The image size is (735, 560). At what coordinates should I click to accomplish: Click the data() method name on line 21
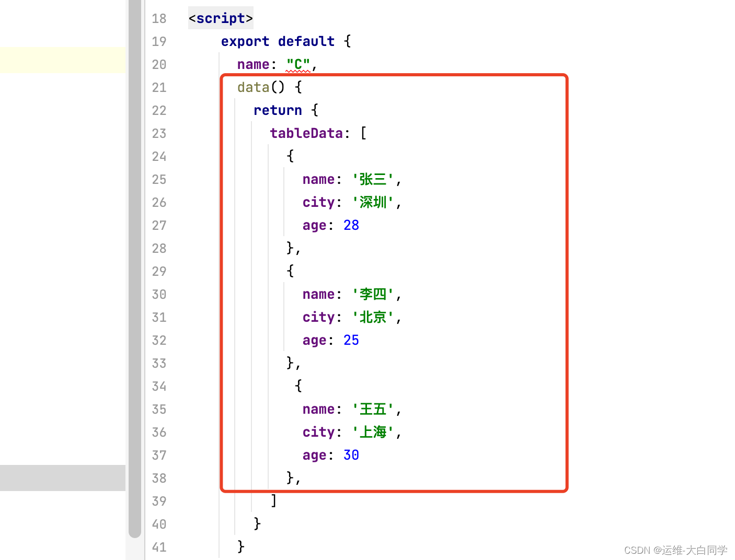click(253, 87)
